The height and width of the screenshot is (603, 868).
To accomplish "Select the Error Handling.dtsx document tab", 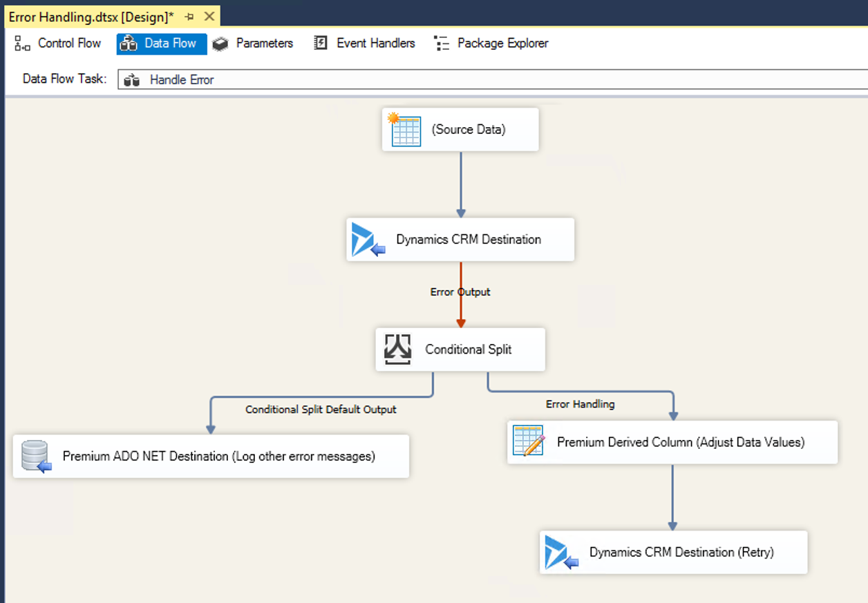I will pos(90,17).
